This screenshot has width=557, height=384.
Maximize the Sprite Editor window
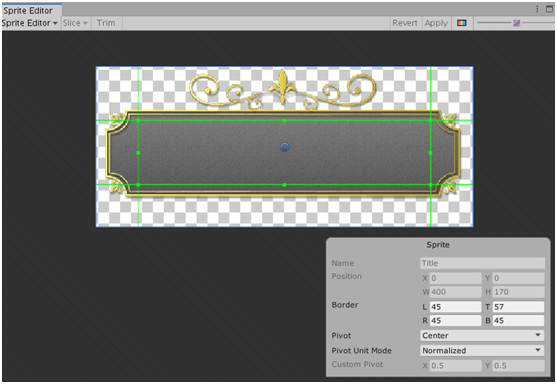(x=549, y=9)
